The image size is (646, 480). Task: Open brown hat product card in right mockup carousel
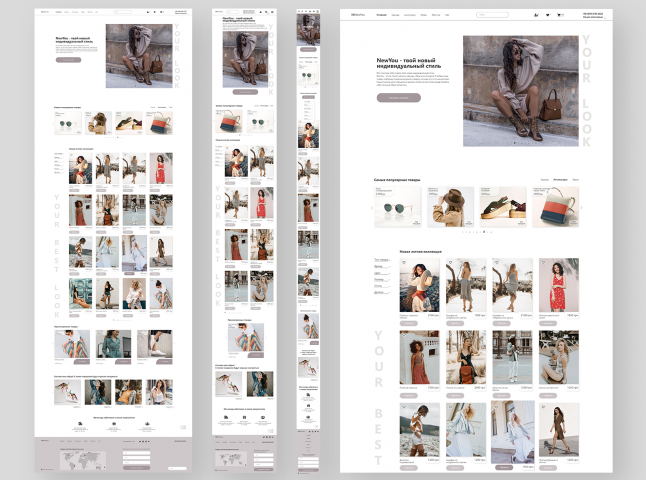tap(450, 207)
